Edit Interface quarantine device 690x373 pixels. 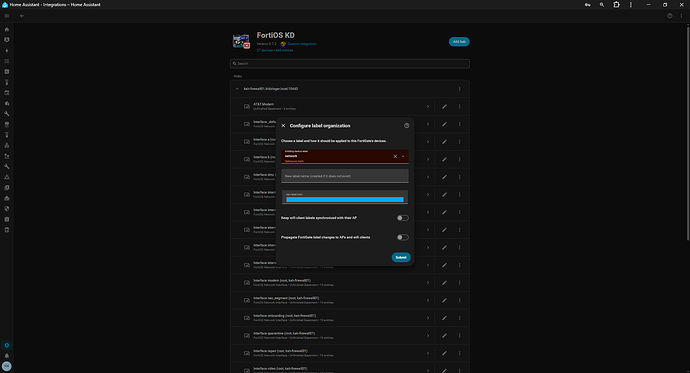[x=444, y=336]
